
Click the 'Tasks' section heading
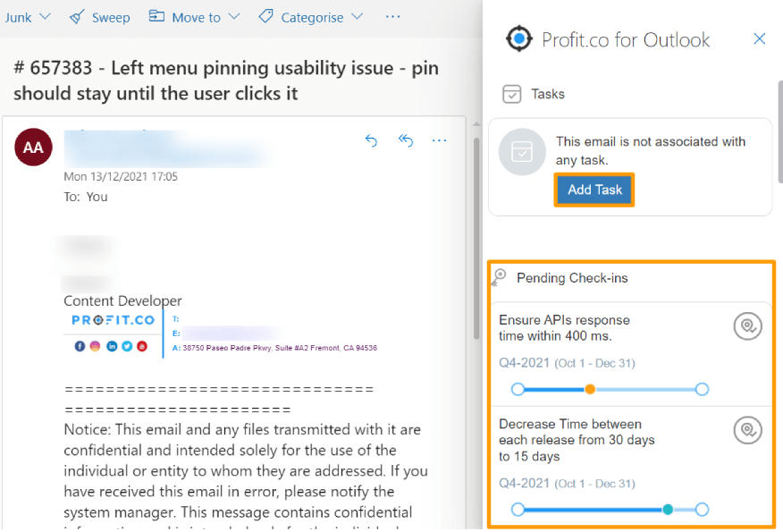(x=548, y=94)
